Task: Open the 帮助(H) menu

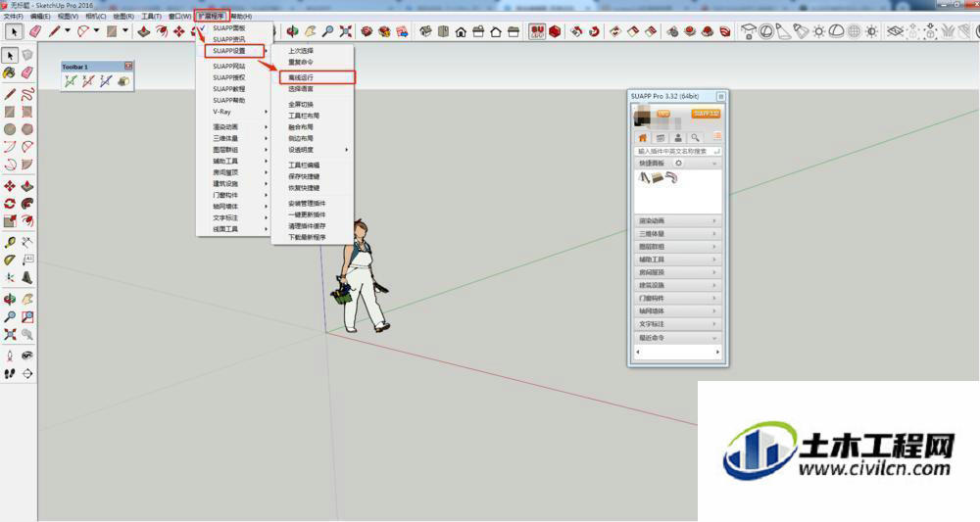Action: 241,17
